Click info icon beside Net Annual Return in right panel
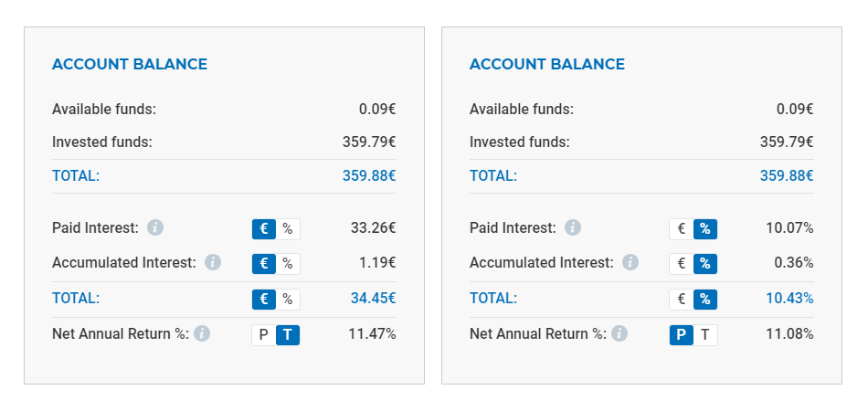The width and height of the screenshot is (868, 411). [619, 333]
